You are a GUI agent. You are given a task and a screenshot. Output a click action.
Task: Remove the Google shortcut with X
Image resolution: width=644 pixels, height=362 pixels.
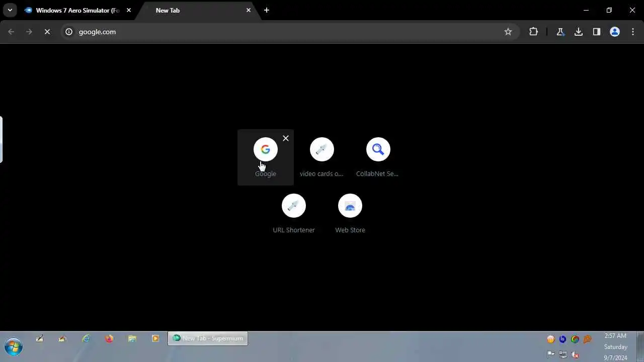286,138
